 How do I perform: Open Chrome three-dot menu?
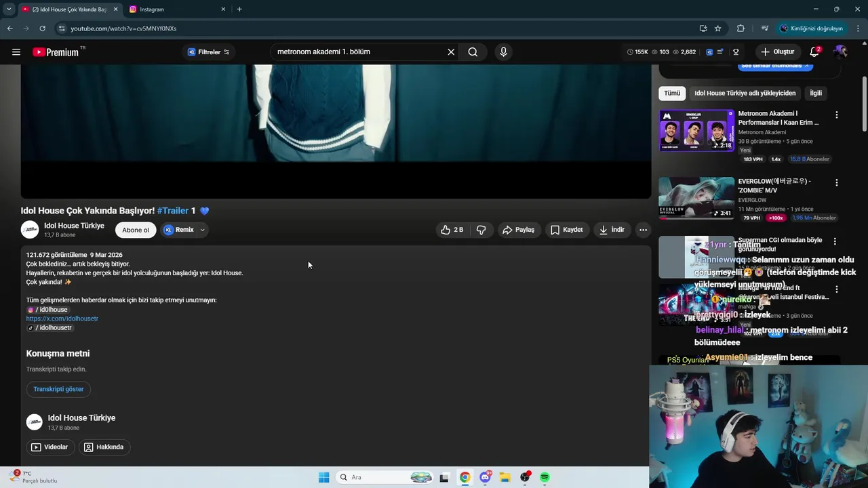[x=858, y=28]
